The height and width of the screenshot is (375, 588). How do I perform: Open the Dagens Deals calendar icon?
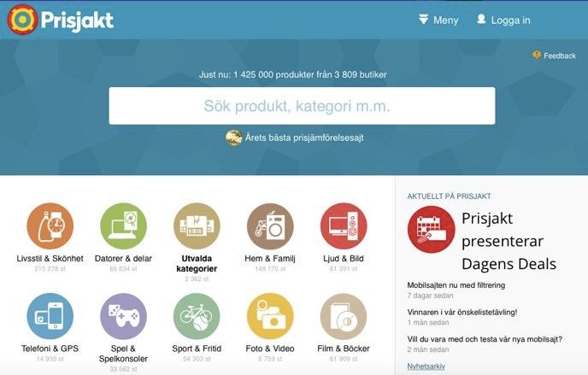point(432,230)
